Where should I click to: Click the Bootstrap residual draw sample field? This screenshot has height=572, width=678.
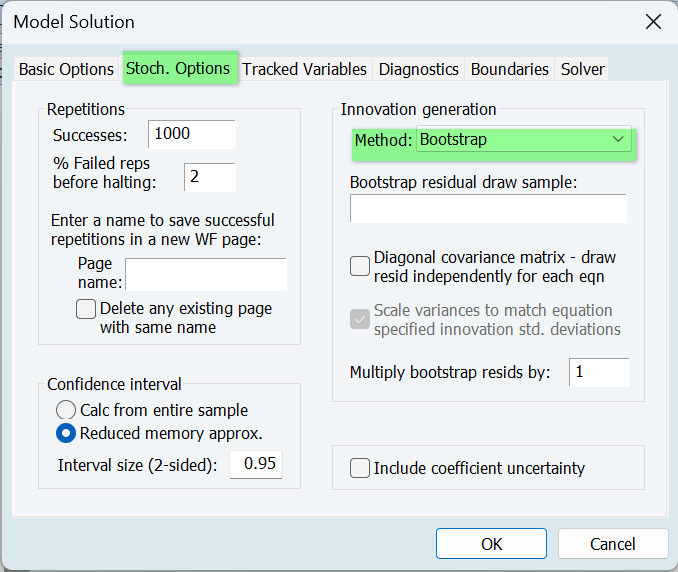tap(488, 208)
